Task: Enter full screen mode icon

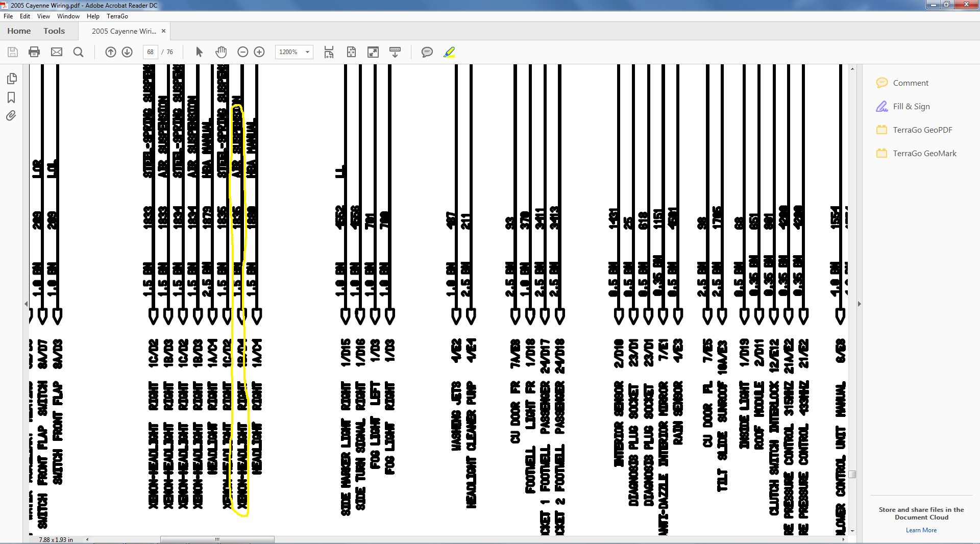Action: pyautogui.click(x=373, y=52)
